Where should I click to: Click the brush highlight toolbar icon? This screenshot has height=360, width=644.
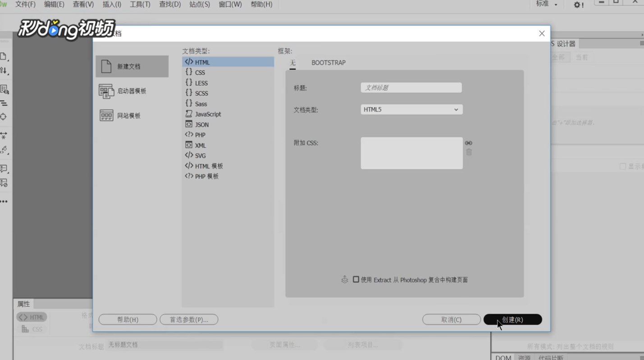coord(4,150)
